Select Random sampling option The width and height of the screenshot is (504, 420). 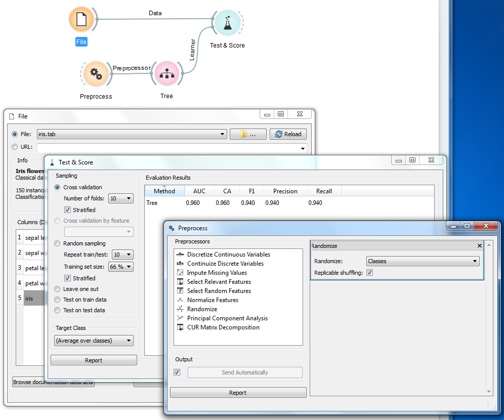tap(57, 243)
